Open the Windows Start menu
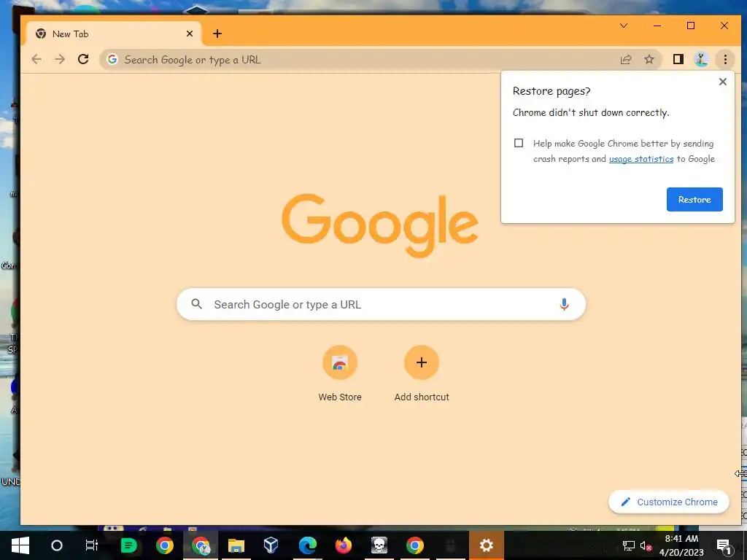This screenshot has width=747, height=560. coord(20,545)
